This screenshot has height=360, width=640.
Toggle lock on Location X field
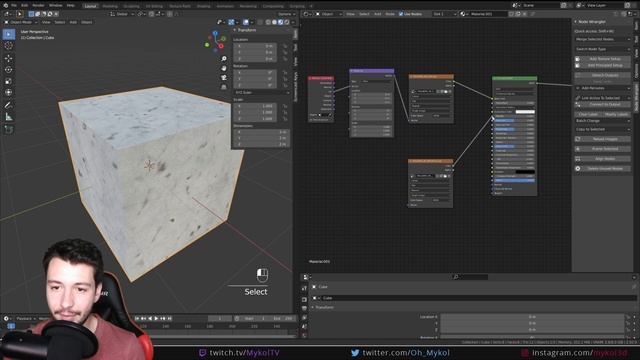point(285,46)
